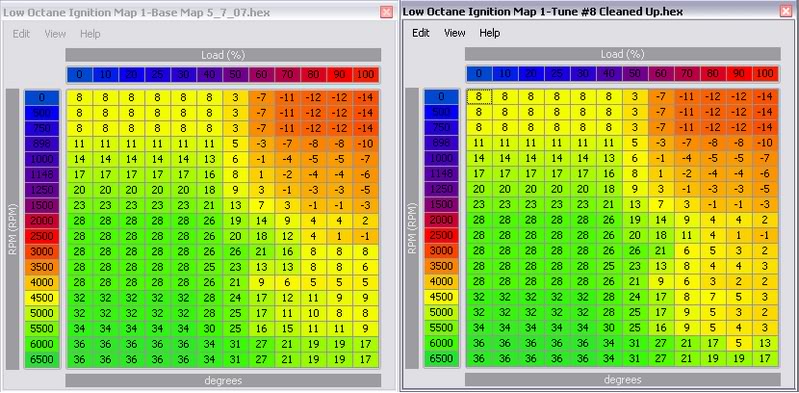
Task: Open Edit menu in Base Map window
Action: [21, 34]
